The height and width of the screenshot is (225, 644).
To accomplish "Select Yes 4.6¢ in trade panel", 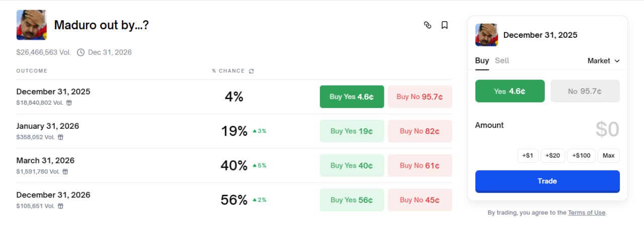I will [x=510, y=91].
